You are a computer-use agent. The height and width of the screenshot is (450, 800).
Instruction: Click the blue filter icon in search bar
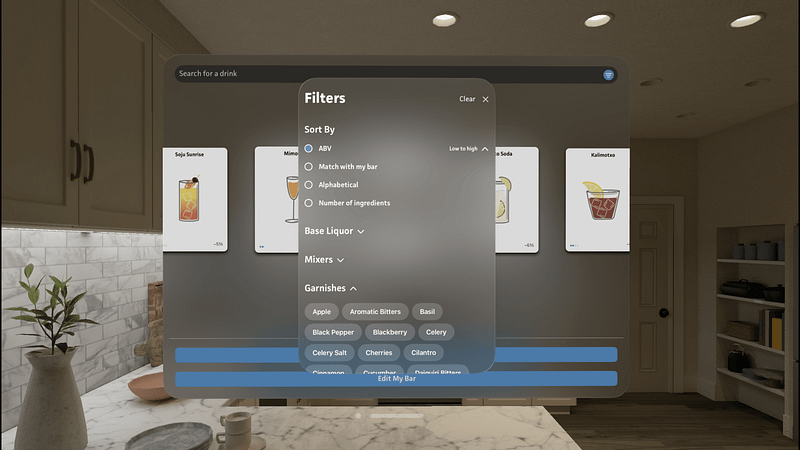click(608, 75)
